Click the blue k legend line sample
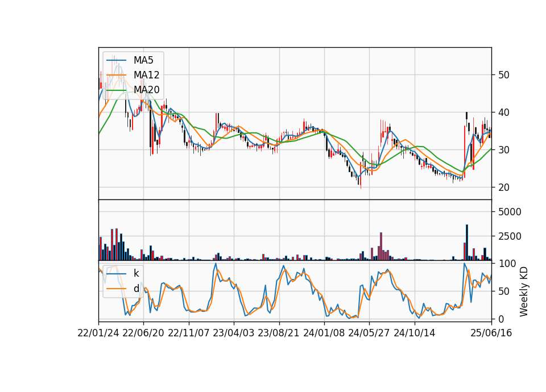This screenshot has height=392, width=546. tap(116, 274)
